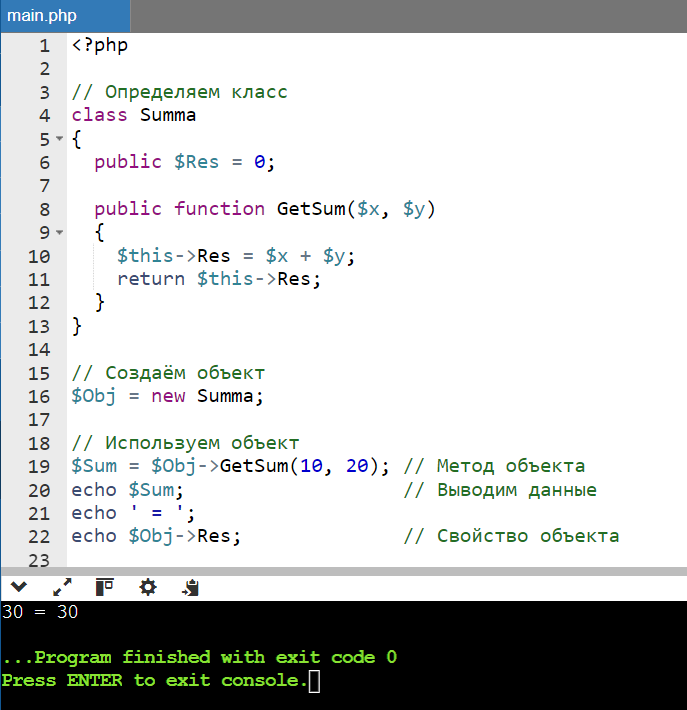
Task: Collapse the GetSum function fold arrow on line 9
Action: click(59, 232)
